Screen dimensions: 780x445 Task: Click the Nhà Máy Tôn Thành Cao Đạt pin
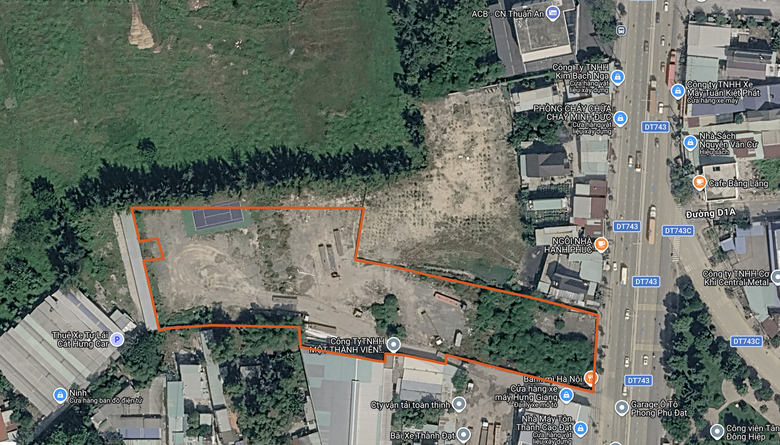tap(580, 428)
